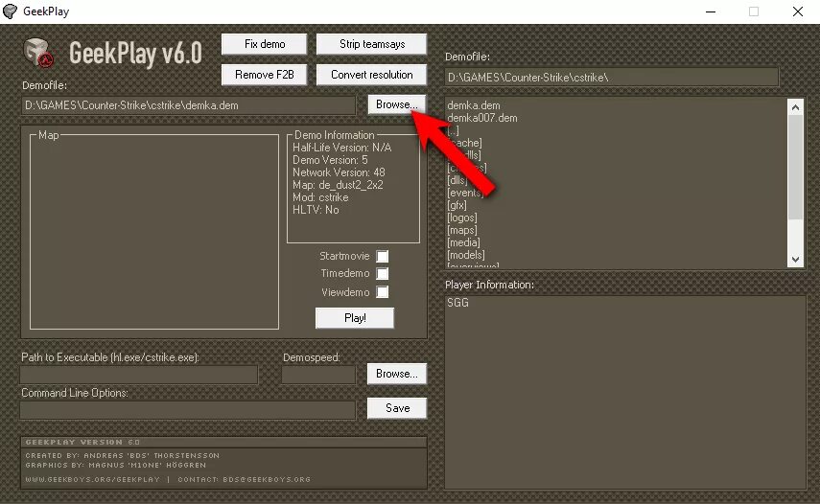Click the bds@geekboys.org contact text
The height and width of the screenshot is (504, 820).
click(x=267, y=479)
